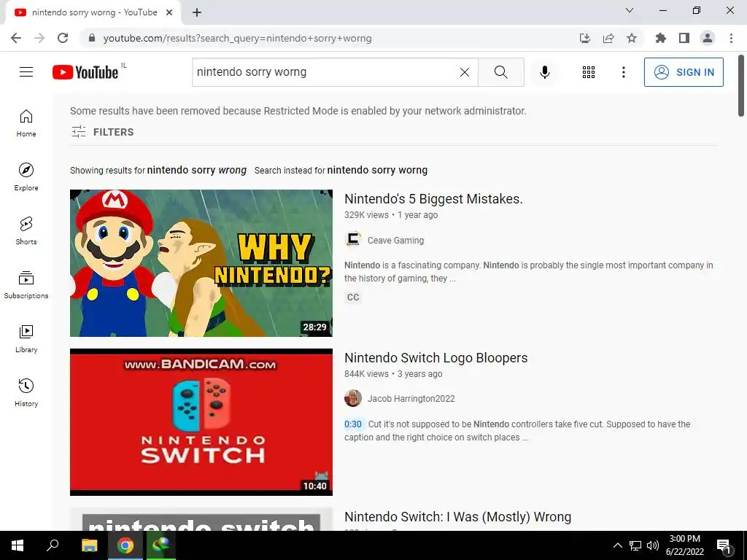Image resolution: width=747 pixels, height=560 pixels.
Task: Open the YouTube apps grid
Action: (589, 72)
